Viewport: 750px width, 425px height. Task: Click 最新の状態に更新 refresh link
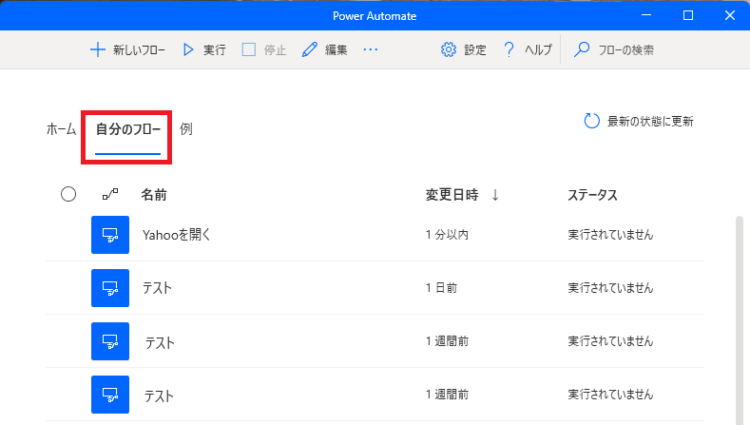651,121
